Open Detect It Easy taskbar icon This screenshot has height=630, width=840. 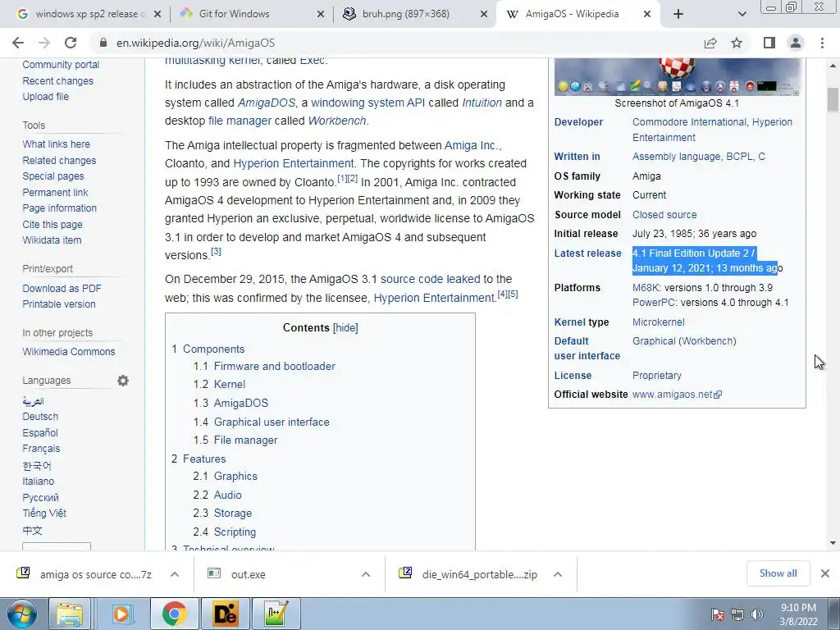click(225, 614)
